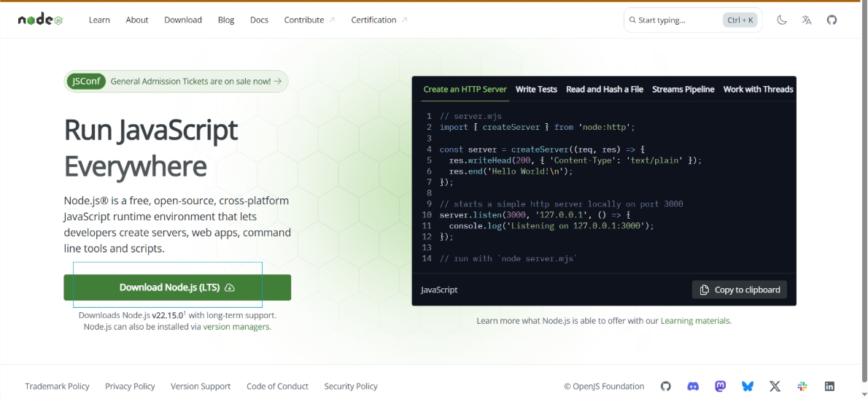Open Version Support footer link
The image size is (868, 399).
point(201,387)
